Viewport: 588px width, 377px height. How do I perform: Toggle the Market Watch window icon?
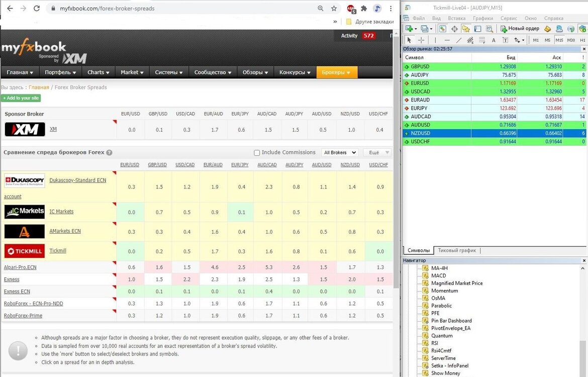tap(442, 29)
